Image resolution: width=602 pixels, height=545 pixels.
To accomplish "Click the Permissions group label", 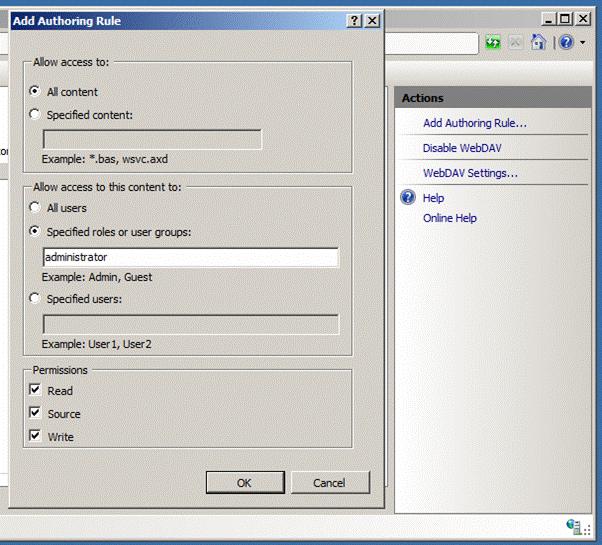I will click(60, 370).
